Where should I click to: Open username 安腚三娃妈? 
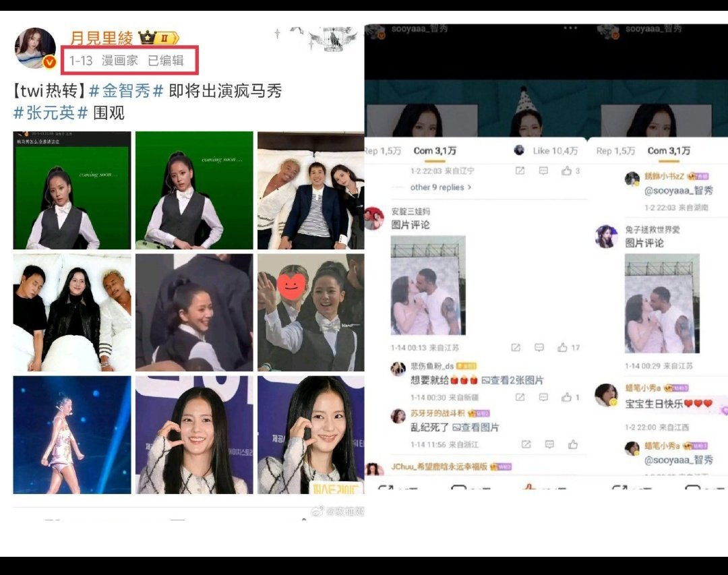[411, 212]
